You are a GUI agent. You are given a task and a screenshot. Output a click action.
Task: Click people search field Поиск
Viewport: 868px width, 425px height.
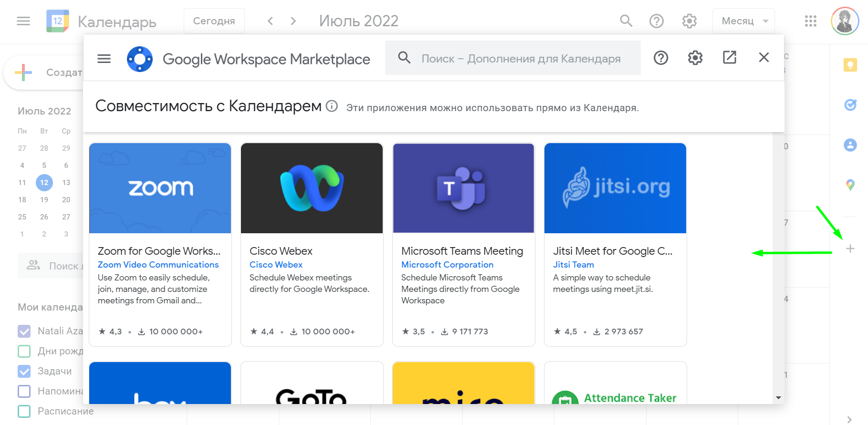pos(51,266)
